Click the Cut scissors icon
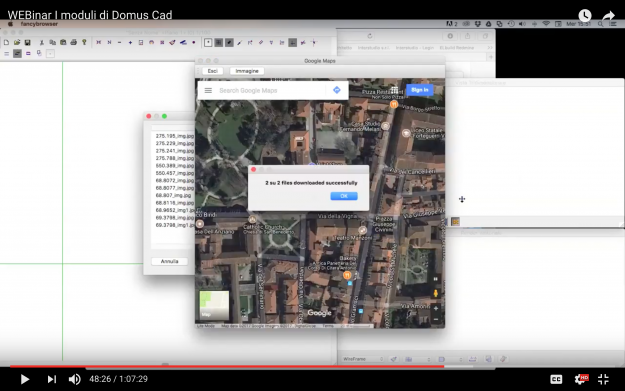The width and height of the screenshot is (625, 391). 41,42
